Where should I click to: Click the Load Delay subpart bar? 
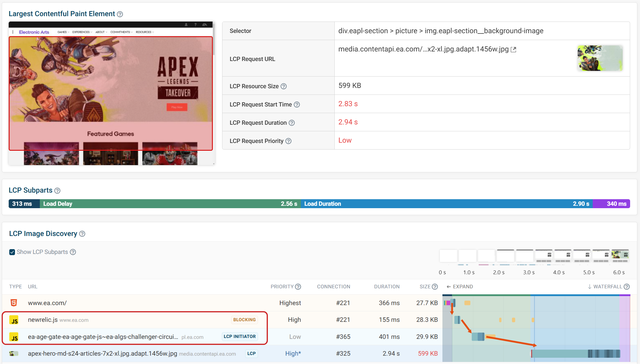coord(170,204)
